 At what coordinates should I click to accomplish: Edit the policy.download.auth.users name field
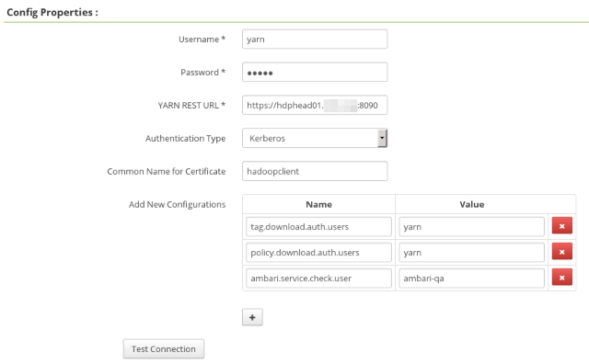click(x=319, y=253)
